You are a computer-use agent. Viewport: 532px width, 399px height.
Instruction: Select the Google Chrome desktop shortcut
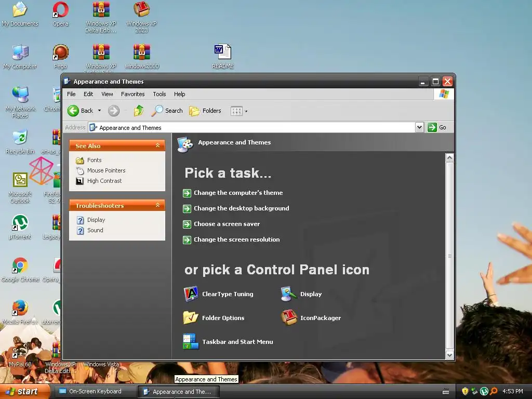(x=20, y=270)
